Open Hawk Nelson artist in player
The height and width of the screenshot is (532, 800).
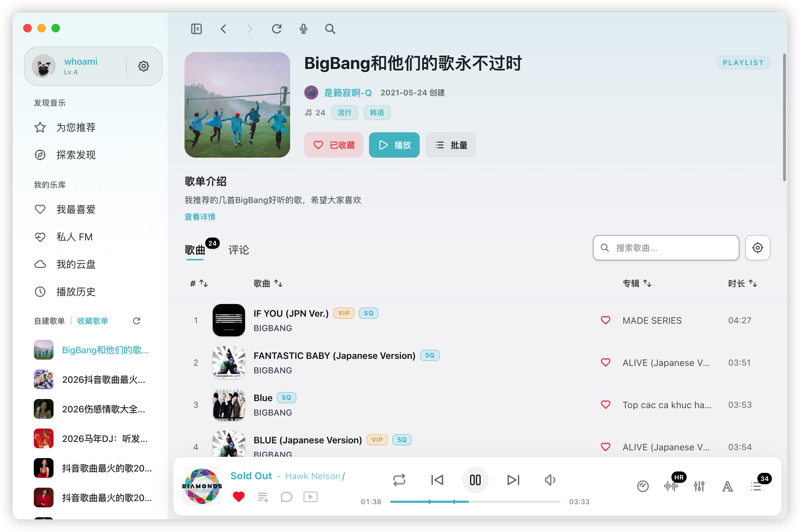313,476
